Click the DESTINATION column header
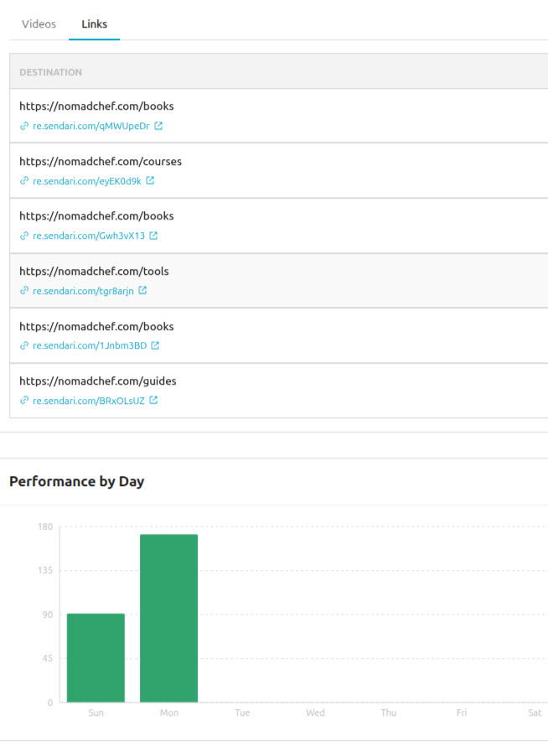Image resolution: width=548 pixels, height=756 pixels. coord(50,72)
